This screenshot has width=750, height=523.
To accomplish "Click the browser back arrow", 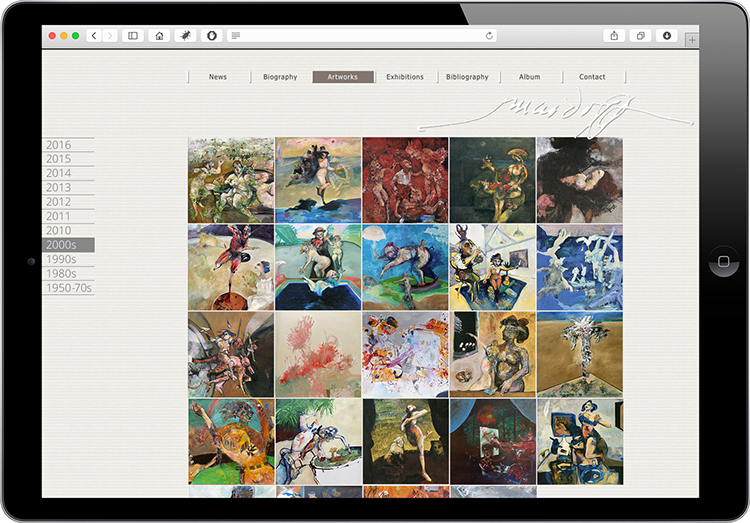I will (94, 35).
